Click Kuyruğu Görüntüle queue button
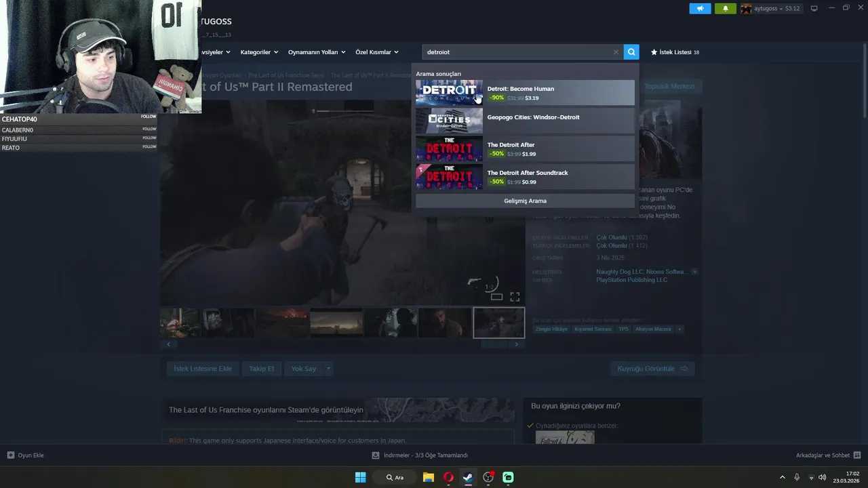The height and width of the screenshot is (488, 868). pos(652,369)
